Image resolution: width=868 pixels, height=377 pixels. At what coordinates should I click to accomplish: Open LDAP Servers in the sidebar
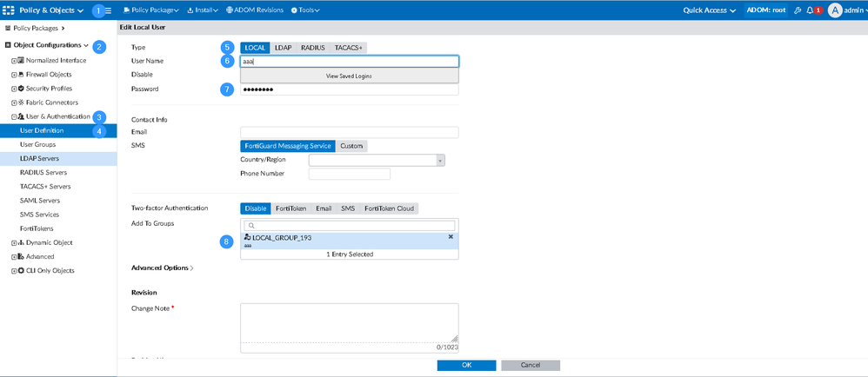pyautogui.click(x=58, y=159)
